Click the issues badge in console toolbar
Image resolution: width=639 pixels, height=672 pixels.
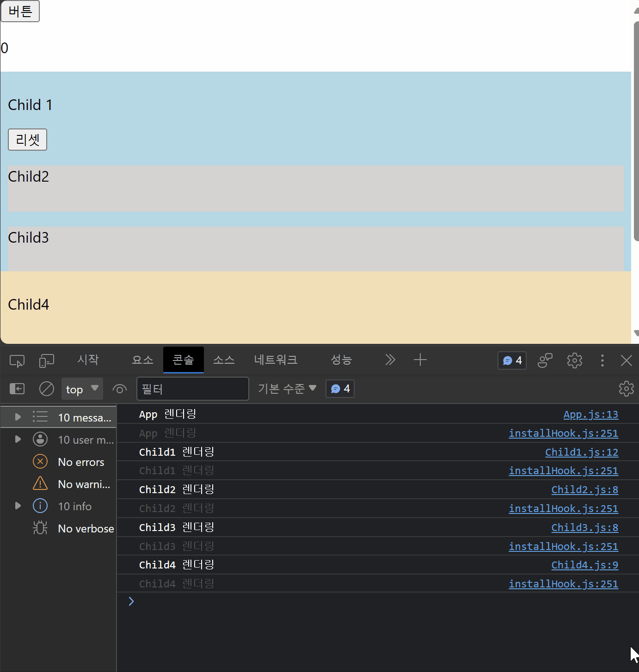[x=340, y=389]
